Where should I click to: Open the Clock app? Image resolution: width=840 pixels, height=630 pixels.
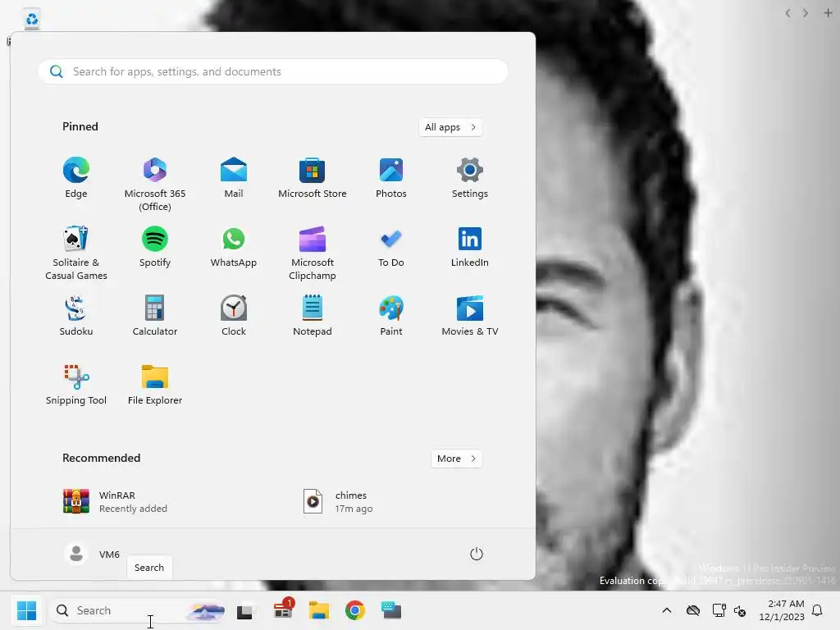(234, 316)
